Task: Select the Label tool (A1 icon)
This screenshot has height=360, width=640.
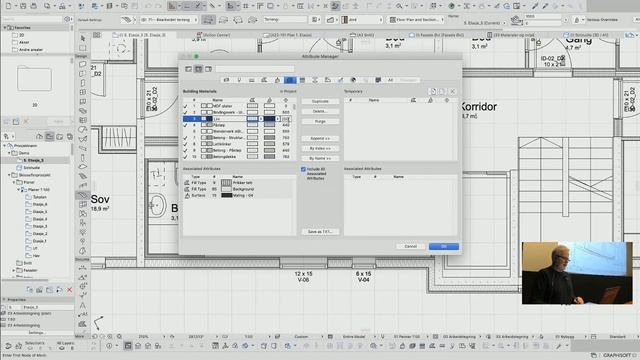Action: click(x=83, y=314)
